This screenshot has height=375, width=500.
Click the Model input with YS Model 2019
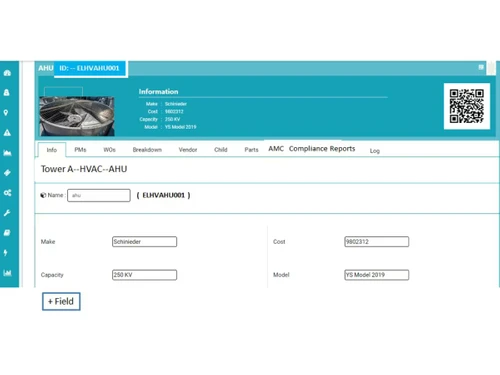[376, 275]
